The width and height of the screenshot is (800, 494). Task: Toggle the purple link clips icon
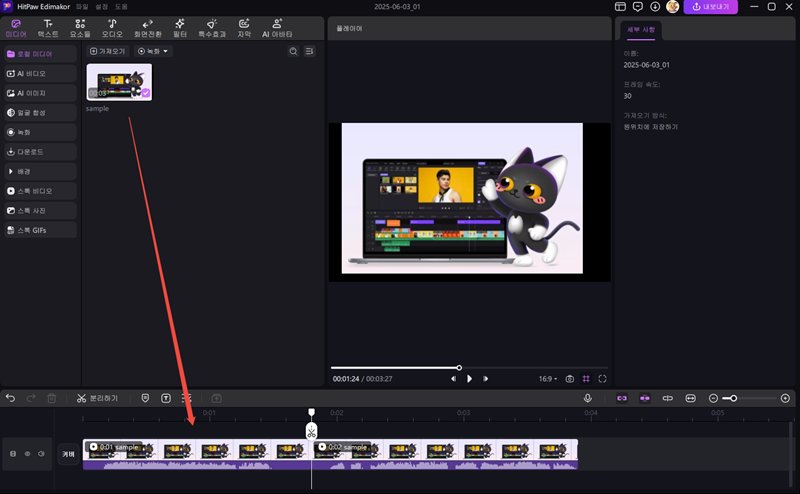(622, 398)
